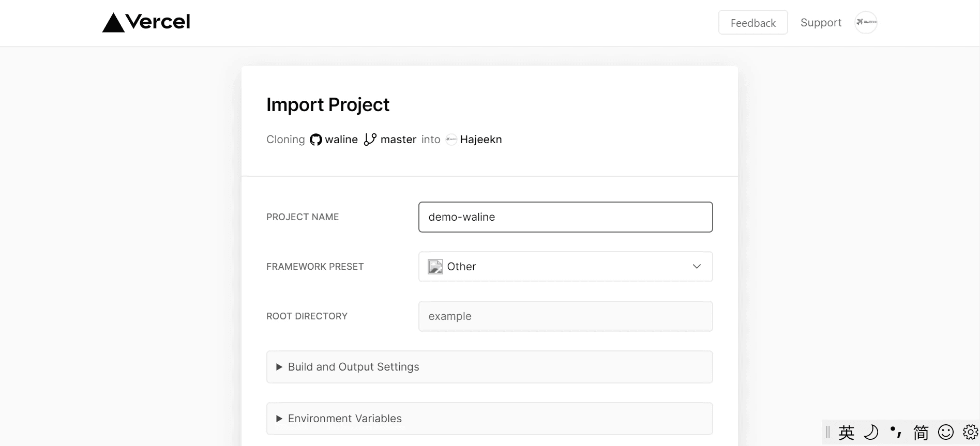This screenshot has width=980, height=446.
Task: Click the Vercel wordmark text
Action: tap(158, 22)
